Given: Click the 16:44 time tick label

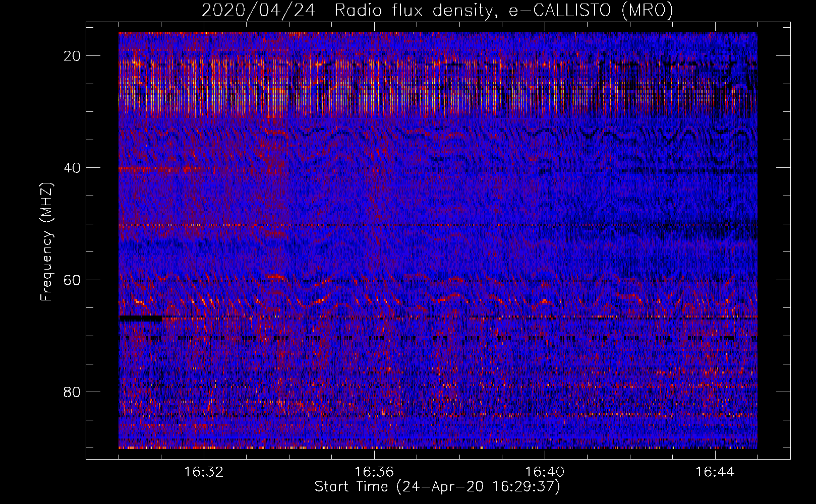Looking at the screenshot, I should (715, 472).
